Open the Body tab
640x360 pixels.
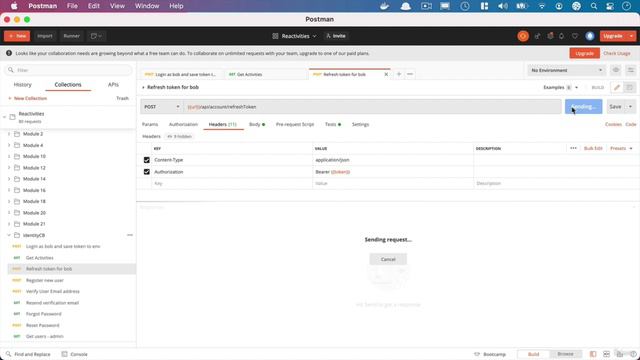257,124
